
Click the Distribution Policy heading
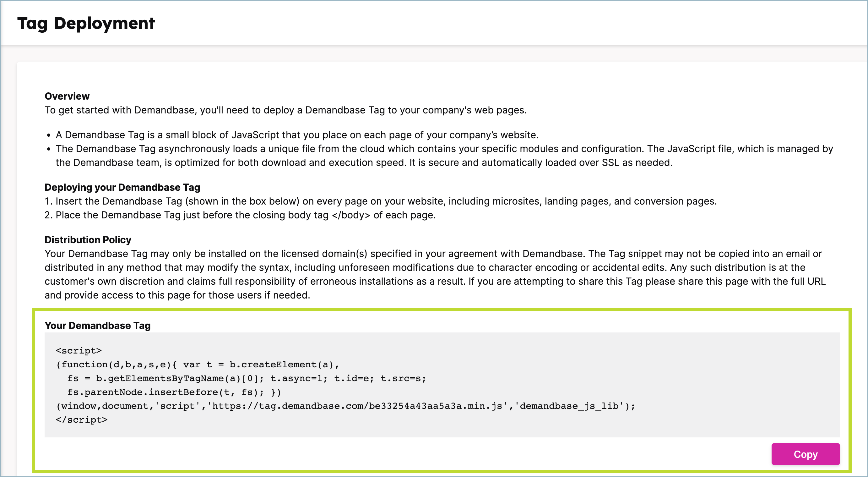click(x=88, y=240)
